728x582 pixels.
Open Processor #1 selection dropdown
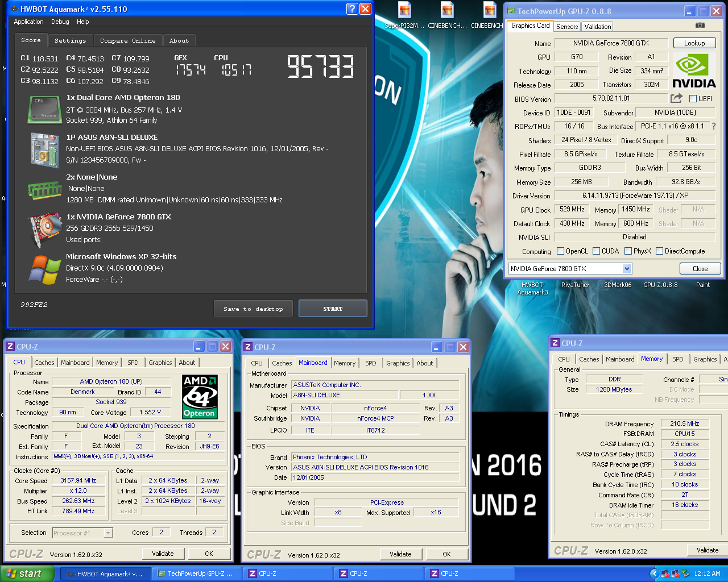[x=108, y=533]
